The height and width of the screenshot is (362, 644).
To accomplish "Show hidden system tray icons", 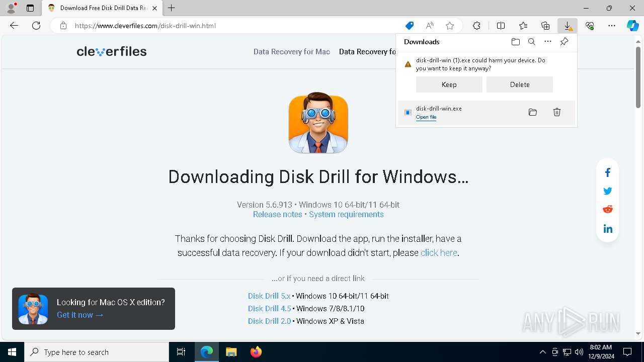I will (x=542, y=352).
